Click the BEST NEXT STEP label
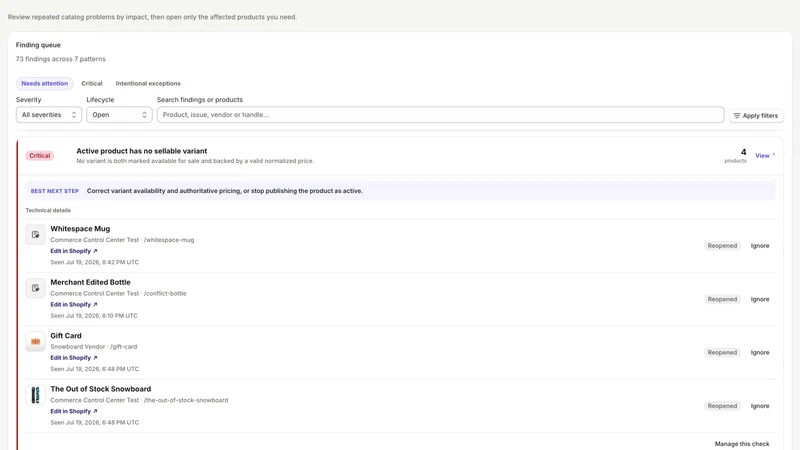Screen dimensions: 800x450 [55, 191]
